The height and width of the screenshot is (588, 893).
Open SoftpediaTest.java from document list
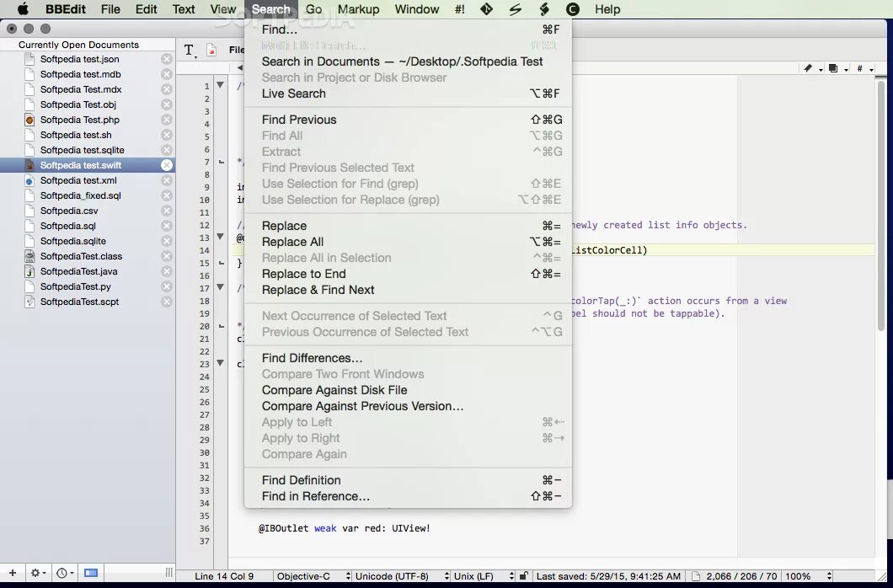tap(88, 271)
